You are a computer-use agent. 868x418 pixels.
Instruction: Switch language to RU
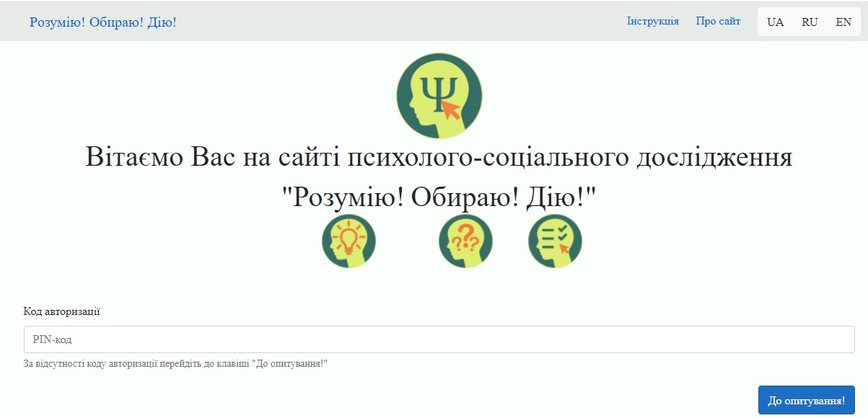point(810,22)
